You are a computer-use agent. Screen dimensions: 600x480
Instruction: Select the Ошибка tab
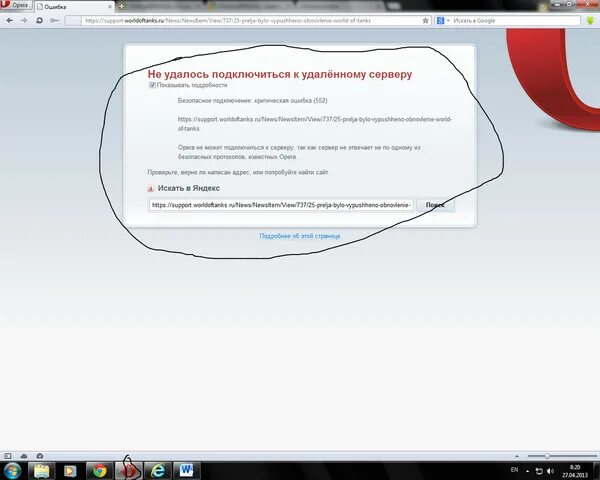pos(75,7)
